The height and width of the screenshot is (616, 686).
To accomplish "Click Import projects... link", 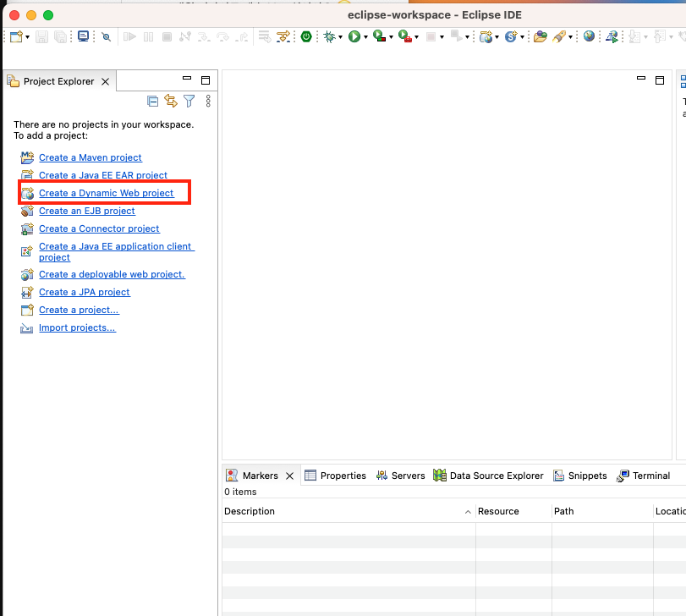I will point(78,327).
